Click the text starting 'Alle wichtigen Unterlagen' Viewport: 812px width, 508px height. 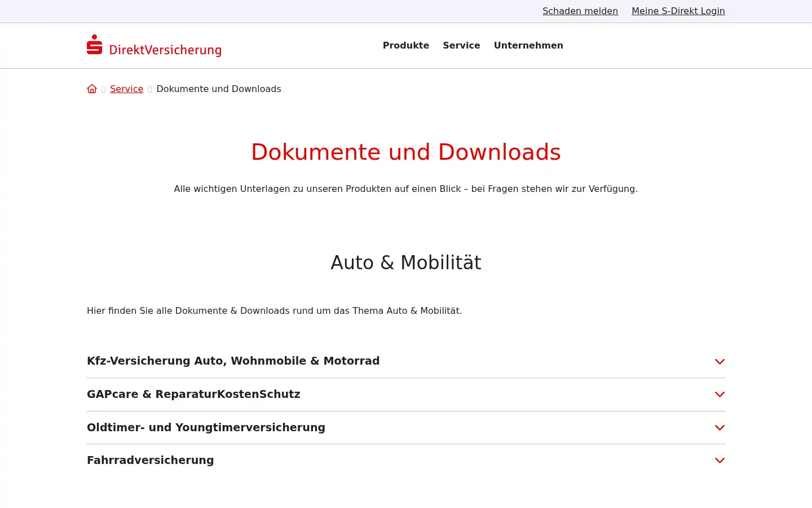click(x=406, y=189)
